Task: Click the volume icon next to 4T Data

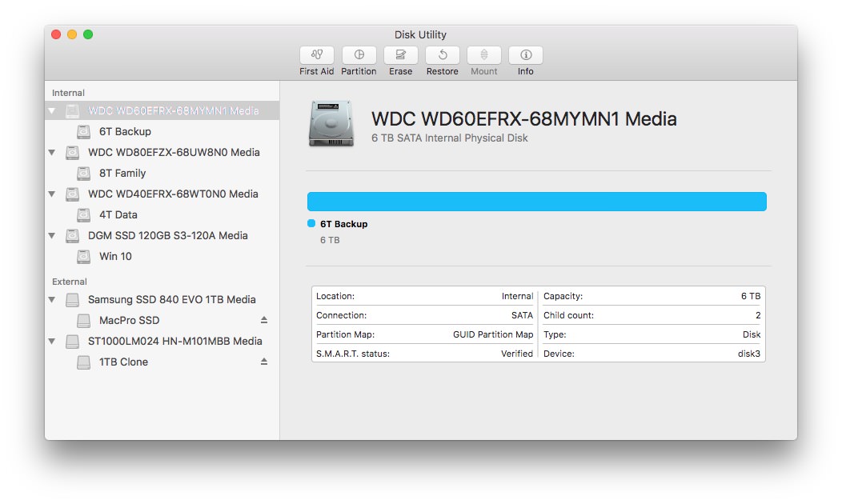Action: pyautogui.click(x=83, y=214)
